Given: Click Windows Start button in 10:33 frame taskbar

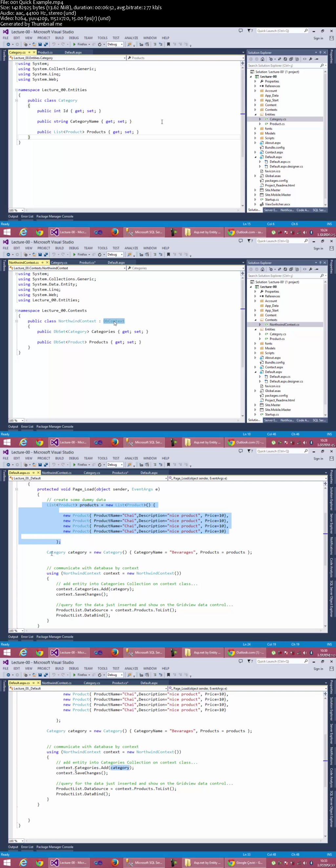Looking at the screenshot, I should click(7, 863).
